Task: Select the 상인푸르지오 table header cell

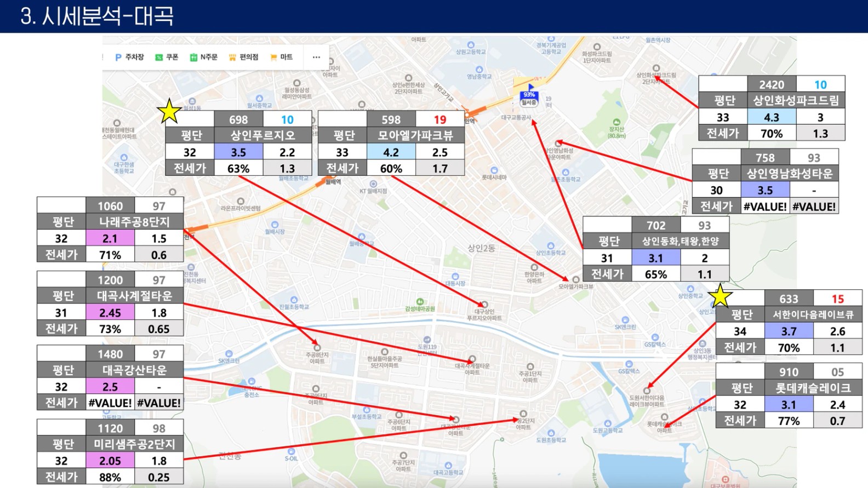Action: click(x=262, y=135)
